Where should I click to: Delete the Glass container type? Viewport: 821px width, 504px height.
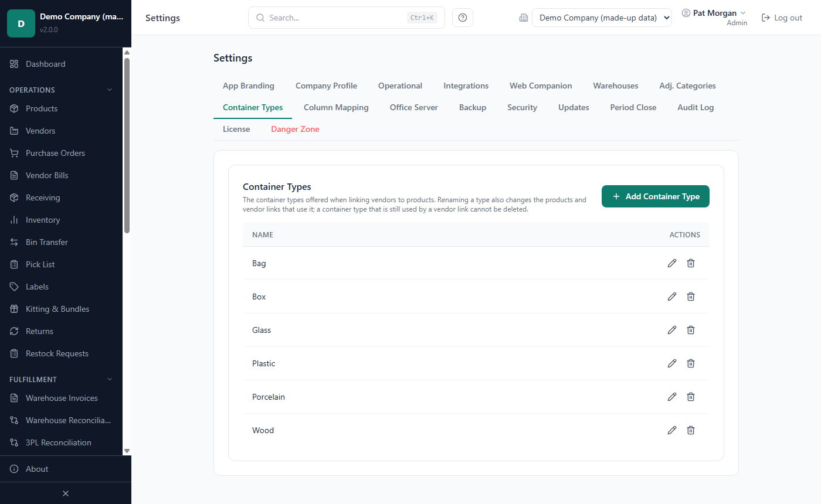(691, 330)
